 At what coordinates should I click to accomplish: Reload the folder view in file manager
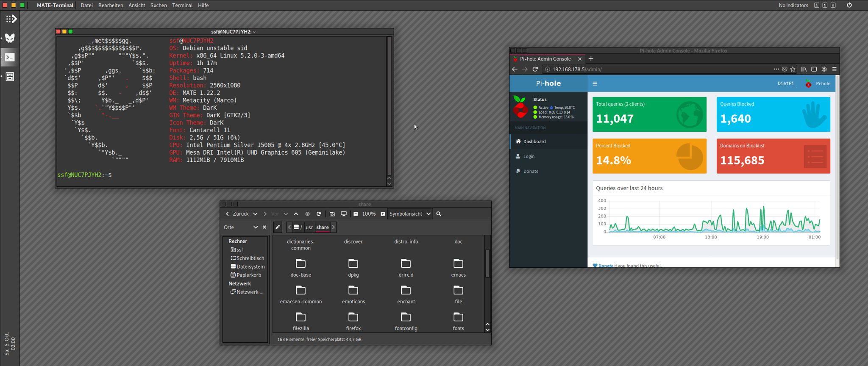pyautogui.click(x=319, y=214)
